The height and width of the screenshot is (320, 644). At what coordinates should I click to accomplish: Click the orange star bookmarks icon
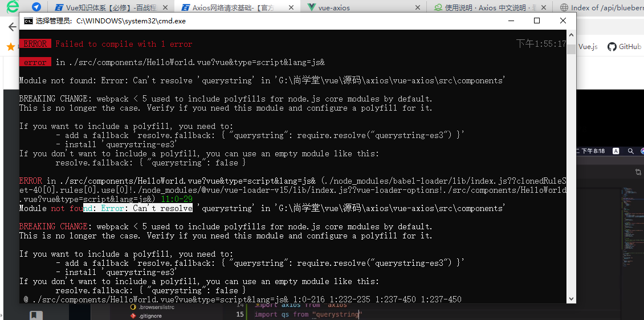11,46
